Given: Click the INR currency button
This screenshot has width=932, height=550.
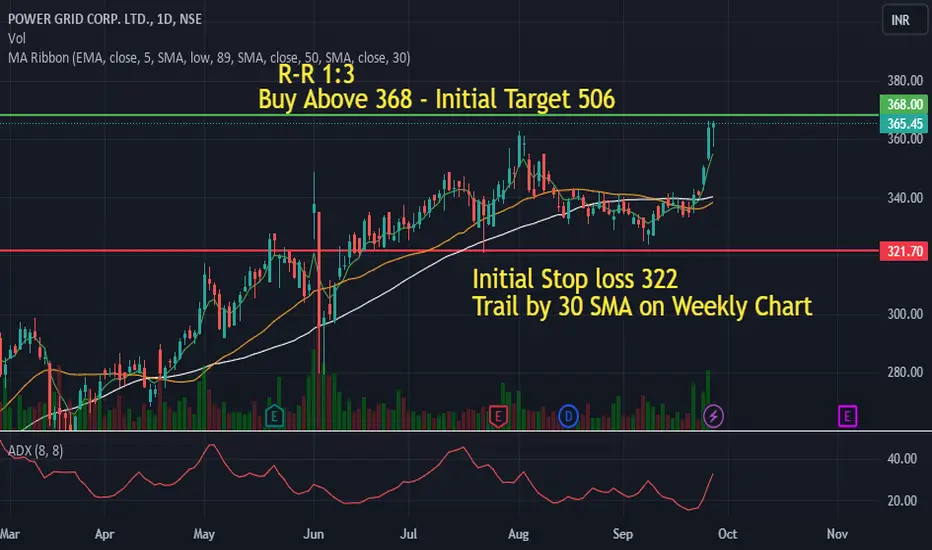Looking at the screenshot, I should (x=905, y=20).
